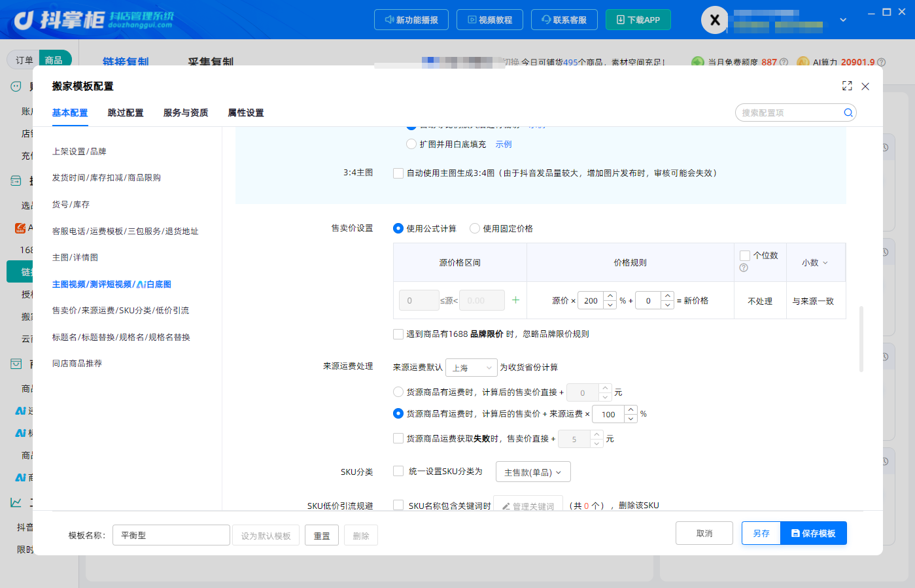Close the 搬家模板配置 dialog
The image size is (915, 588).
(x=865, y=86)
